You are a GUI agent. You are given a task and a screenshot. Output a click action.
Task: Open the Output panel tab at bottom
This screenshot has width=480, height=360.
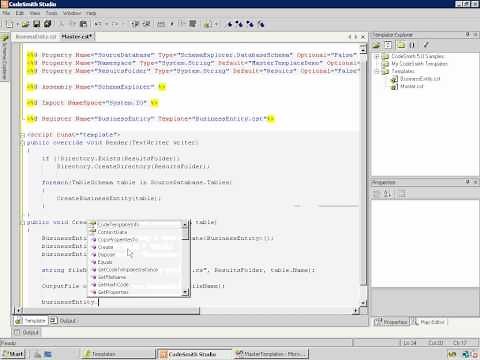point(27,332)
